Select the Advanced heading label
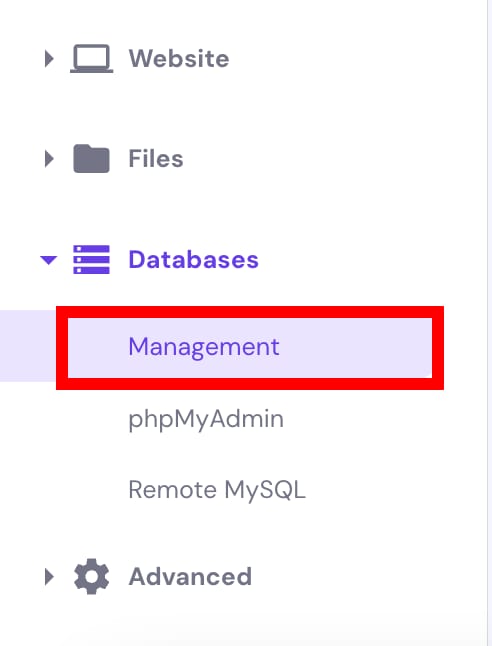The image size is (492, 646). click(190, 576)
